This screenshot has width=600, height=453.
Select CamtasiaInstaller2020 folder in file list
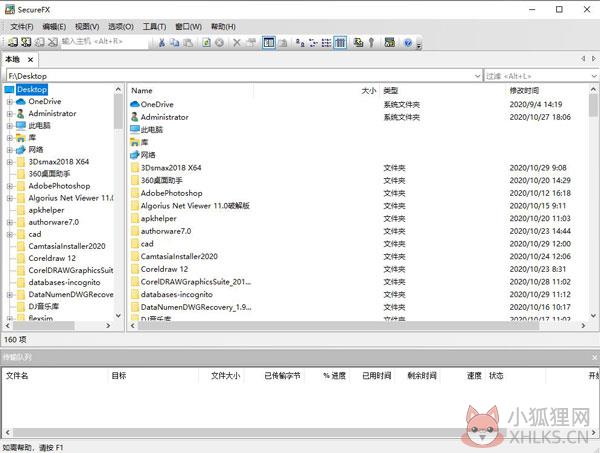pyautogui.click(x=179, y=256)
